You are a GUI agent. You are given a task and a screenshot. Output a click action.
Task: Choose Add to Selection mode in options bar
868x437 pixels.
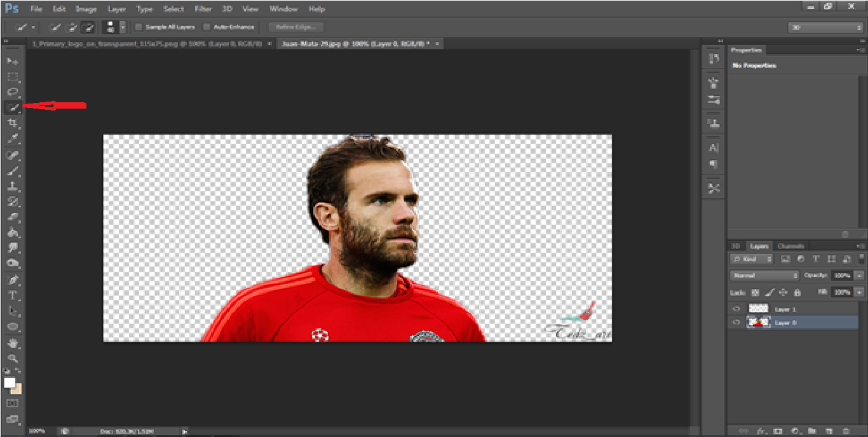[x=72, y=27]
